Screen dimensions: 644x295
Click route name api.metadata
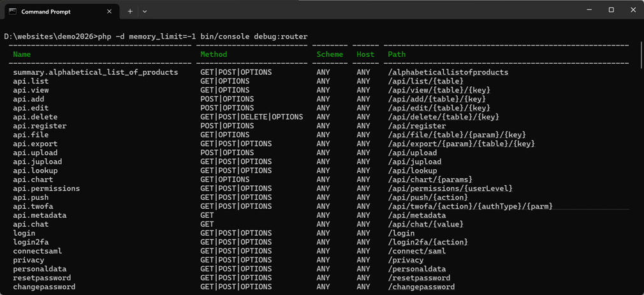pyautogui.click(x=40, y=215)
